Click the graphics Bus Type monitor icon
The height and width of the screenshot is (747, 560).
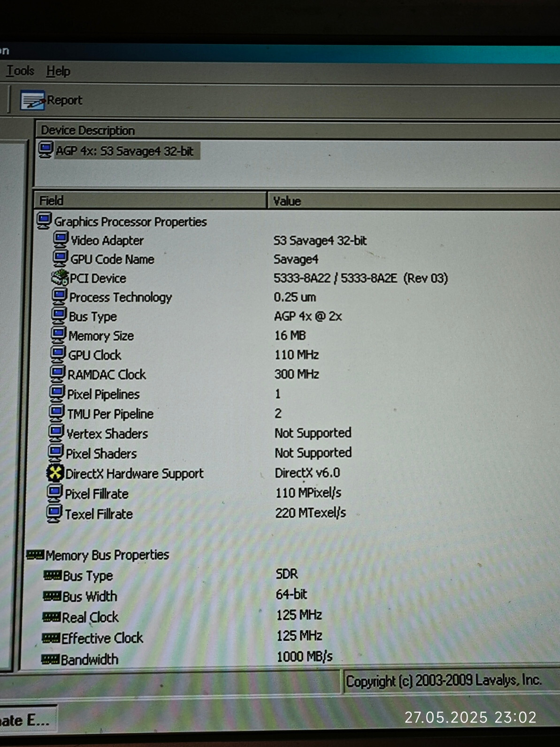click(59, 316)
